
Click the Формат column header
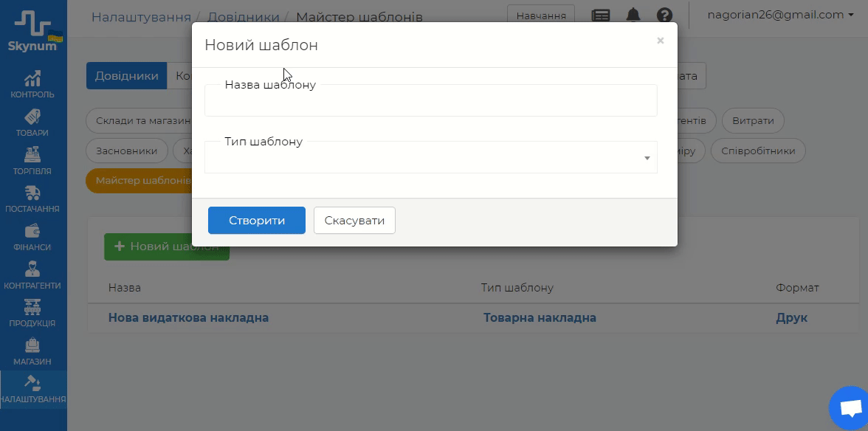point(797,288)
